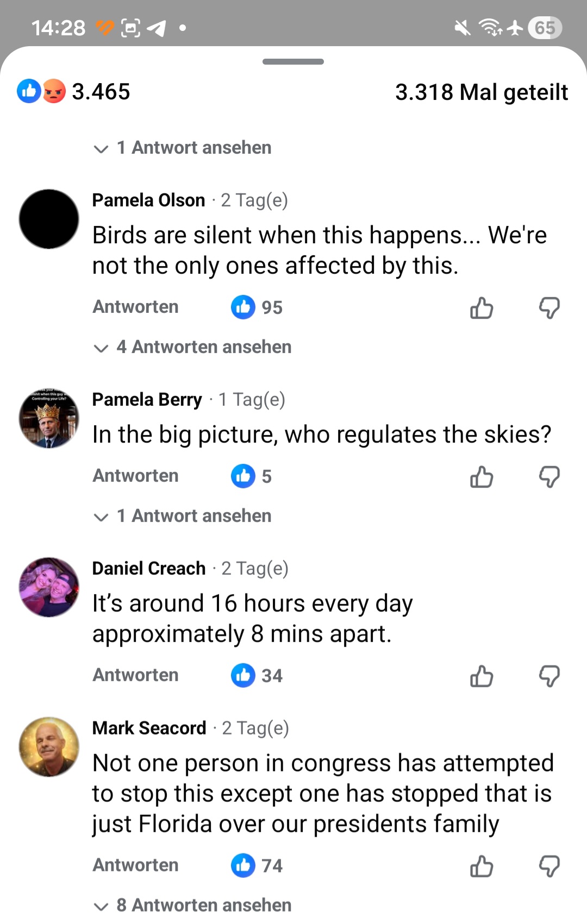Reply to Pamela Olson's comment
The image size is (587, 924).
[x=135, y=307]
